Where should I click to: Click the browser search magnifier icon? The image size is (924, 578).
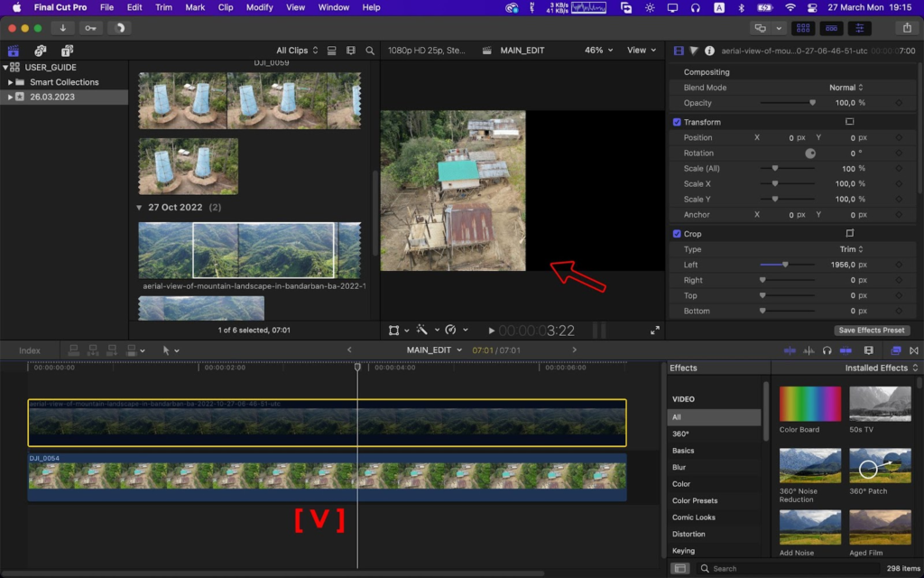tap(370, 51)
